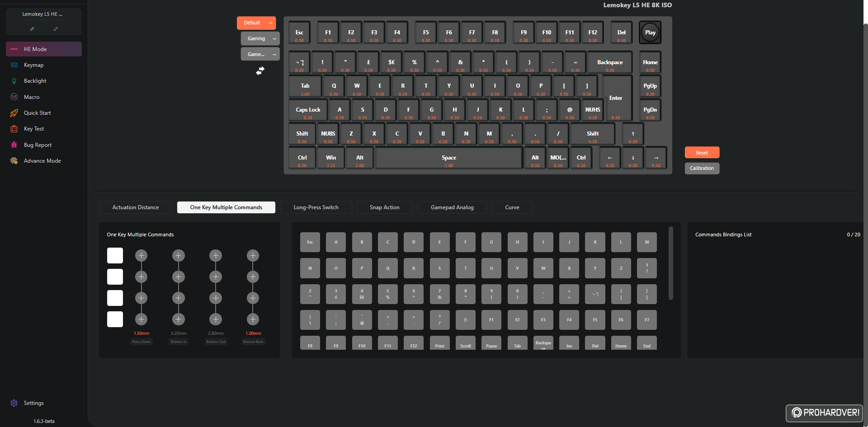Screen dimensions: 868x427
Task: Select up arrow key on keyboard layout
Action: [x=633, y=134]
